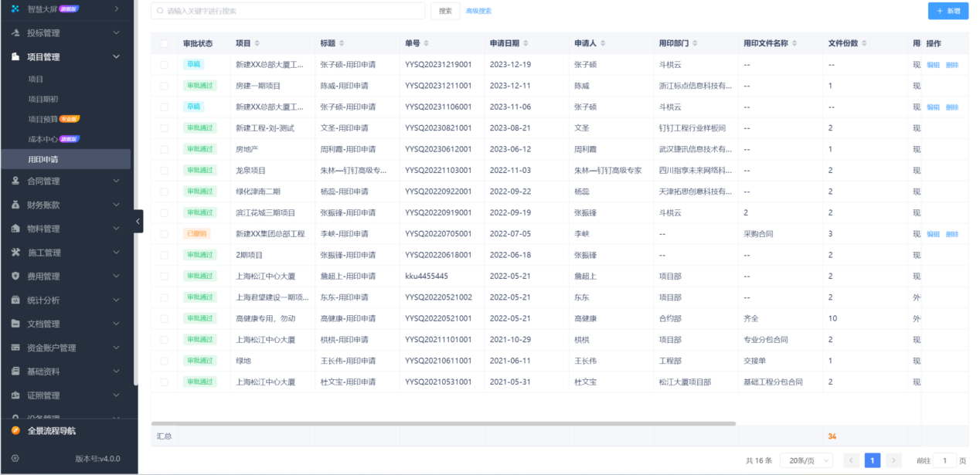
Task: Click the blue 新增 button
Action: (948, 11)
